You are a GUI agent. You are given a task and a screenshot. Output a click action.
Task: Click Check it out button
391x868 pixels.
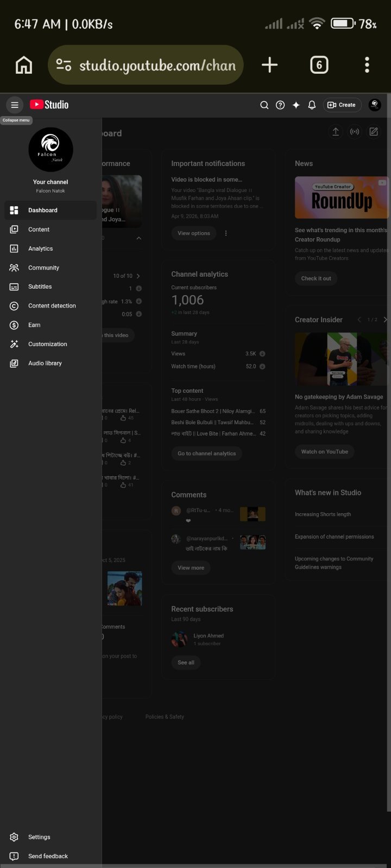tap(316, 278)
